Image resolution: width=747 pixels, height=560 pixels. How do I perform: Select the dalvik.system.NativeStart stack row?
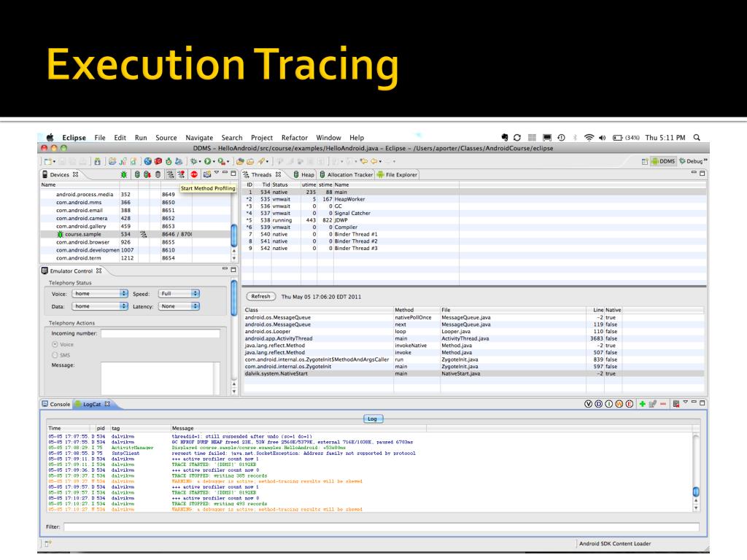click(473, 374)
